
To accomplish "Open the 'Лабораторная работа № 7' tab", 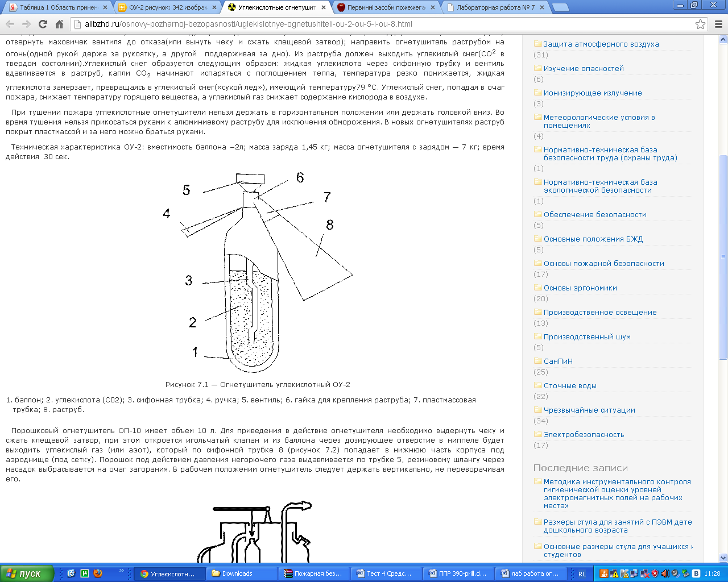I will 494,7.
